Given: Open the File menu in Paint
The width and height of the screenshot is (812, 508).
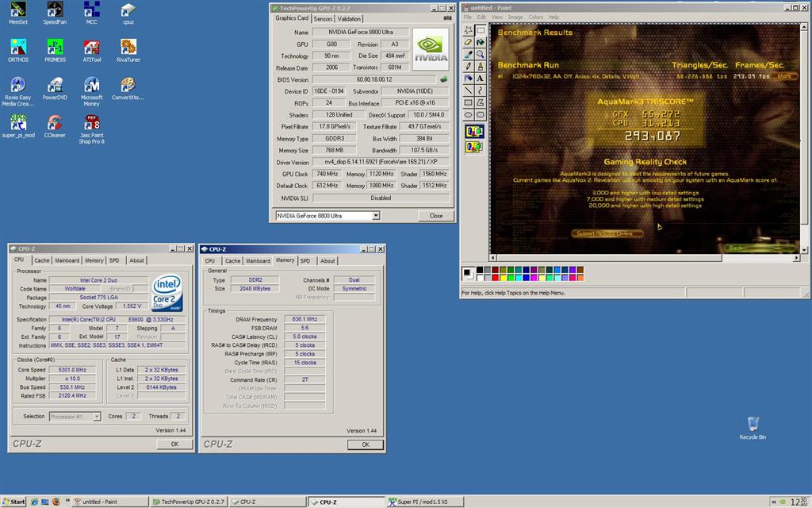Looking at the screenshot, I should point(468,17).
